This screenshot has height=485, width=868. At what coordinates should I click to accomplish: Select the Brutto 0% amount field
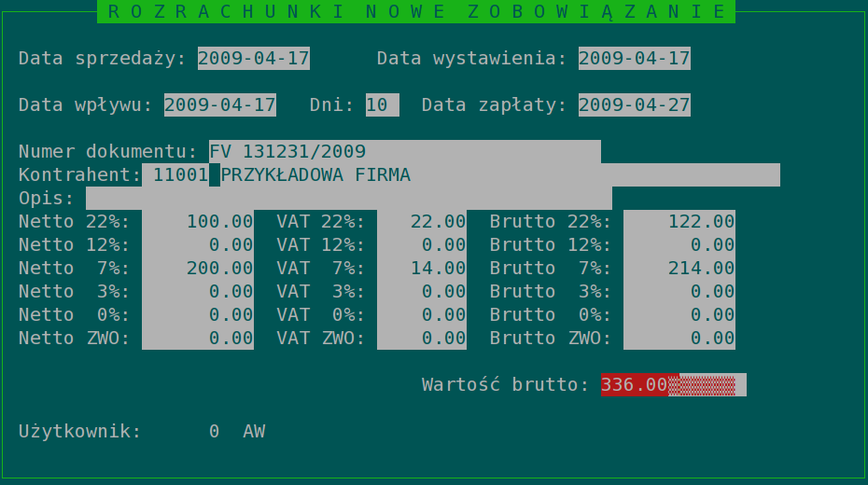[679, 314]
